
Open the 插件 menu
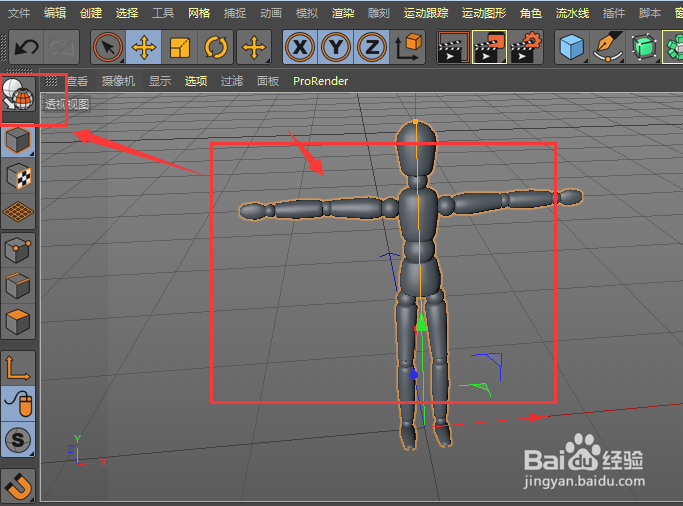(x=613, y=13)
